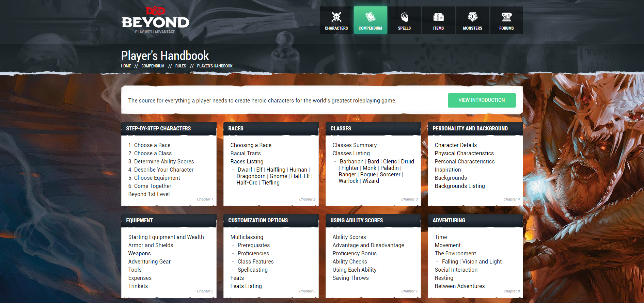
Task: Open Rules breadcrumb link
Action: pos(180,66)
